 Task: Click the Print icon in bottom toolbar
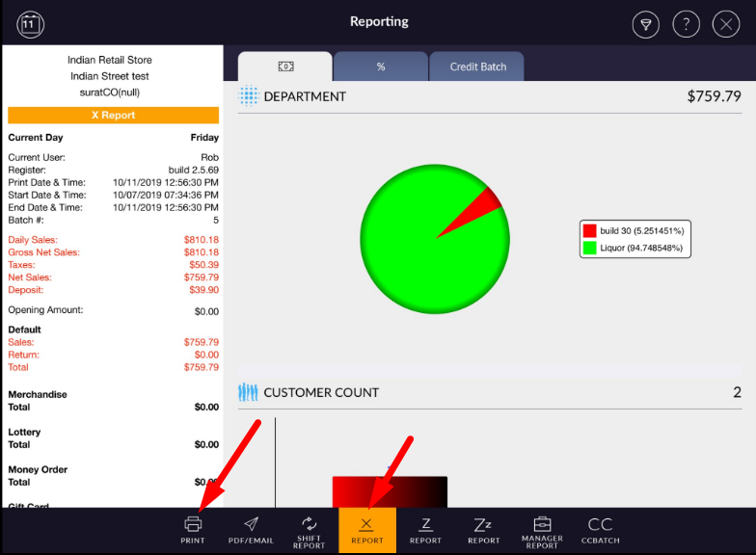pyautogui.click(x=193, y=529)
